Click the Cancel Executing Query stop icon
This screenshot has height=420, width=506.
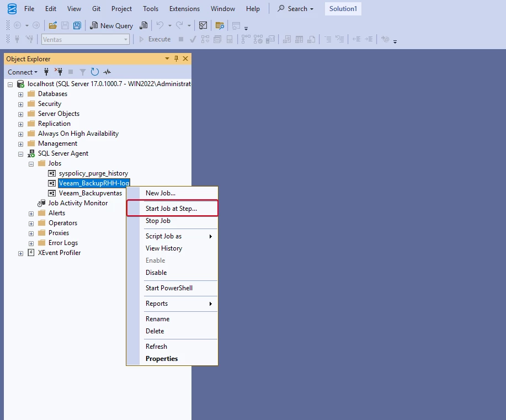point(181,39)
